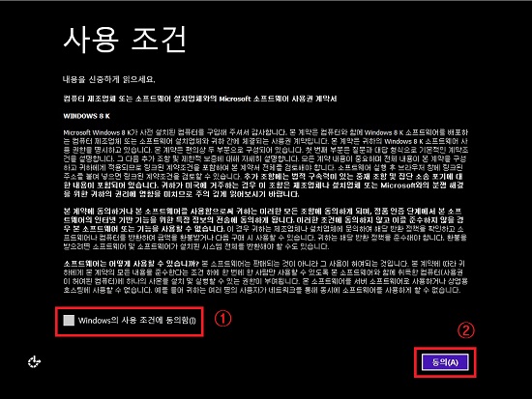
Task: Click the WINDOWS 8 K subheading
Action: 86,116
